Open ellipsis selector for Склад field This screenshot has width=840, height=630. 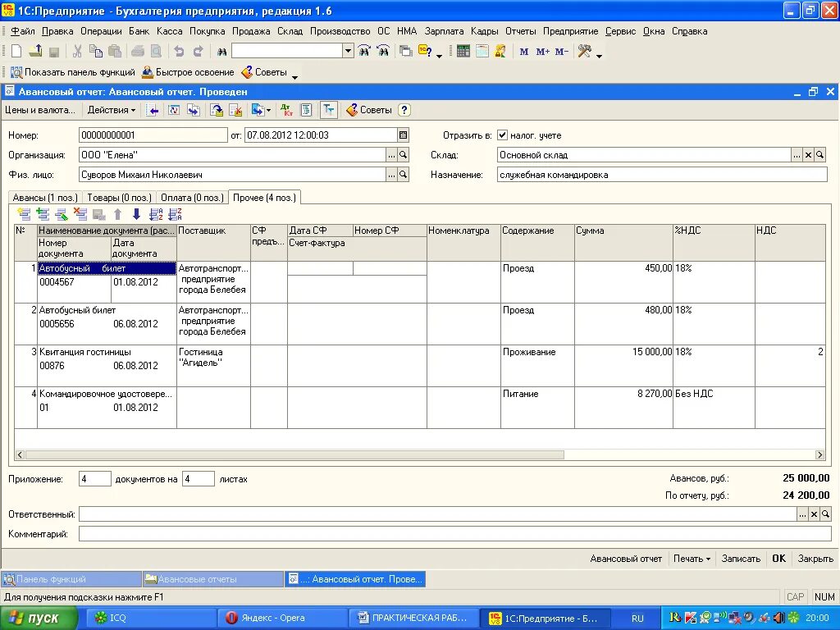click(797, 155)
